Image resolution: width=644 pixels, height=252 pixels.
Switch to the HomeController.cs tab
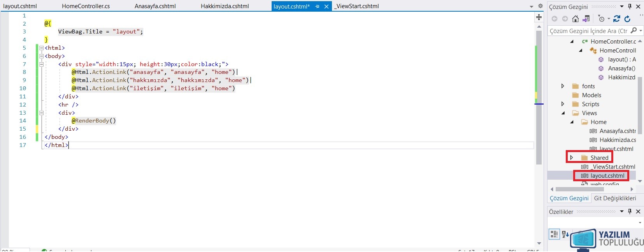tap(86, 6)
